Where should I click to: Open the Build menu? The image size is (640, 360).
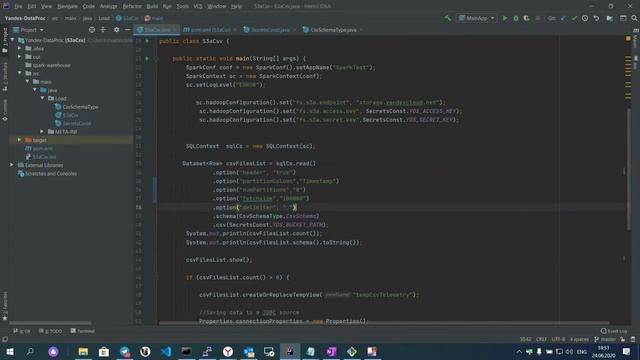coord(152,7)
